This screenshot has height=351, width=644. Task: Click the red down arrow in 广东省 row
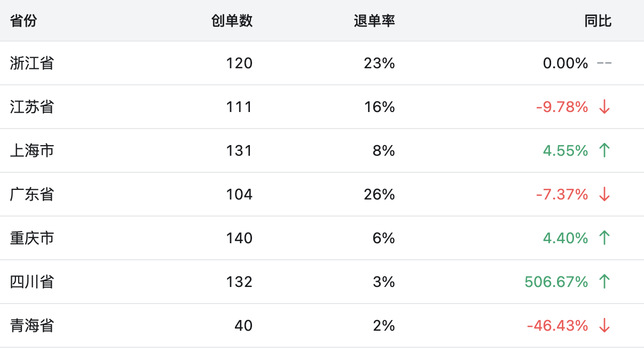coord(604,194)
